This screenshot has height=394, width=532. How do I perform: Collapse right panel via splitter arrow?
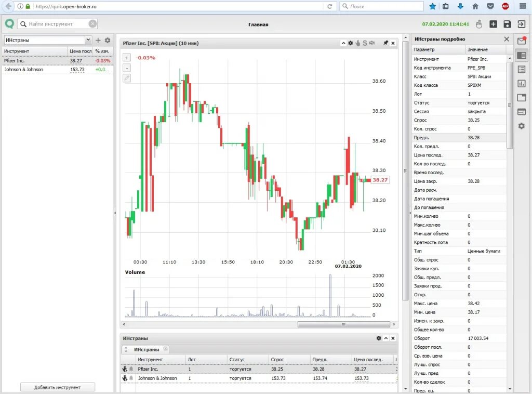pyautogui.click(x=409, y=213)
